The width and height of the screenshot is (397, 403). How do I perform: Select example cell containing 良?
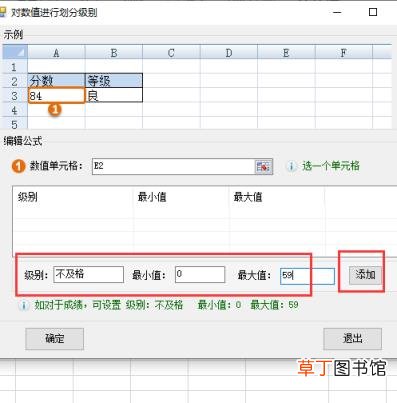point(114,95)
